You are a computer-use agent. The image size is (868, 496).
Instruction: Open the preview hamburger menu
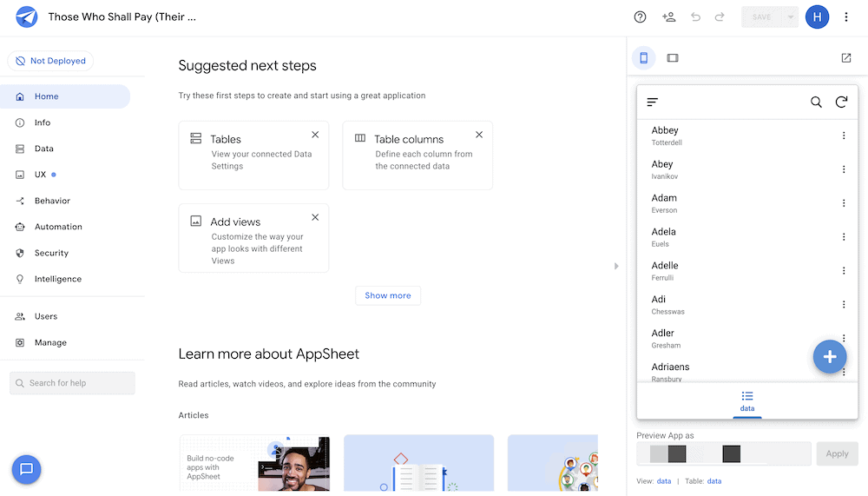[653, 102]
